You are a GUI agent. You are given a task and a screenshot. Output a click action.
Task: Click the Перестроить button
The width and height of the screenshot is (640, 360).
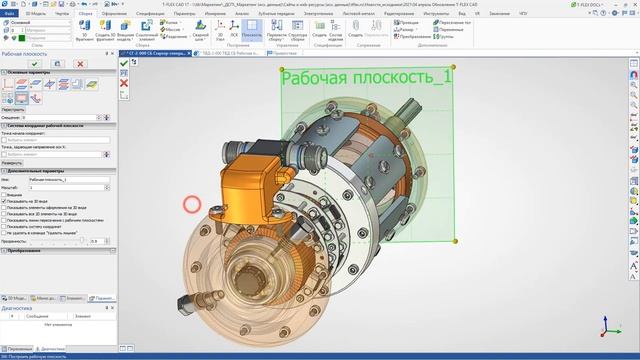point(13,110)
